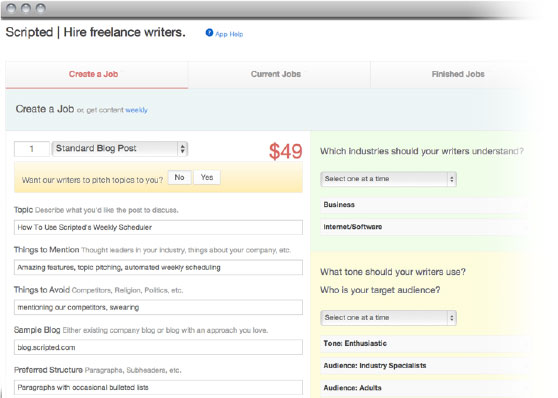Open the App Help link
558x398 pixels.
(229, 34)
